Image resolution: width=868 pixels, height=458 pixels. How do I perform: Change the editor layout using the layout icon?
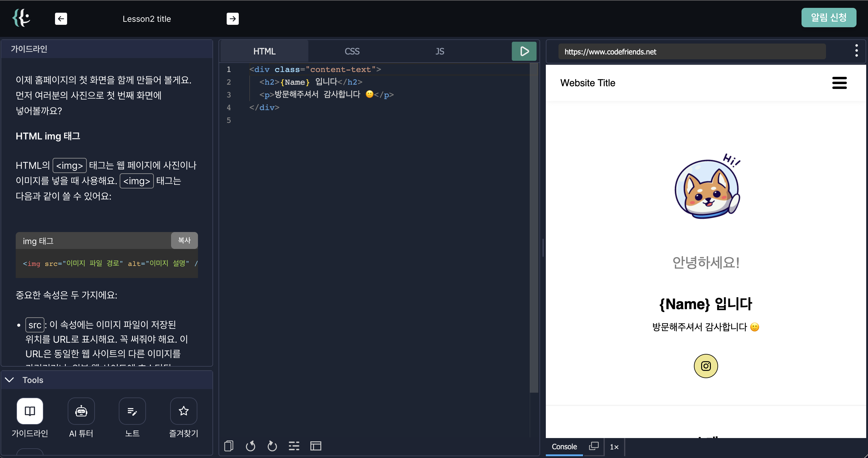point(316,446)
